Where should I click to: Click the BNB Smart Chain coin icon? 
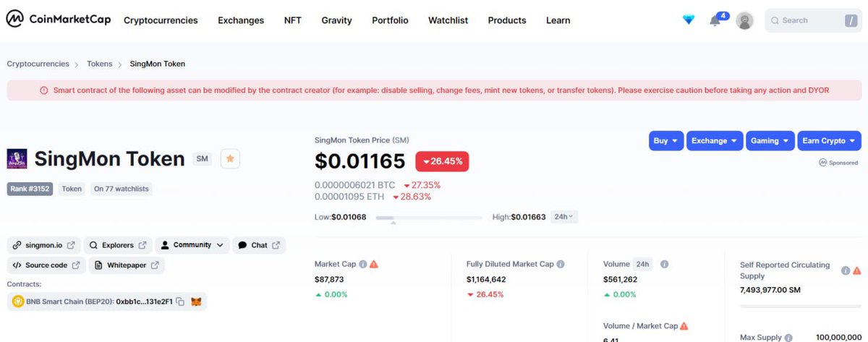(17, 302)
